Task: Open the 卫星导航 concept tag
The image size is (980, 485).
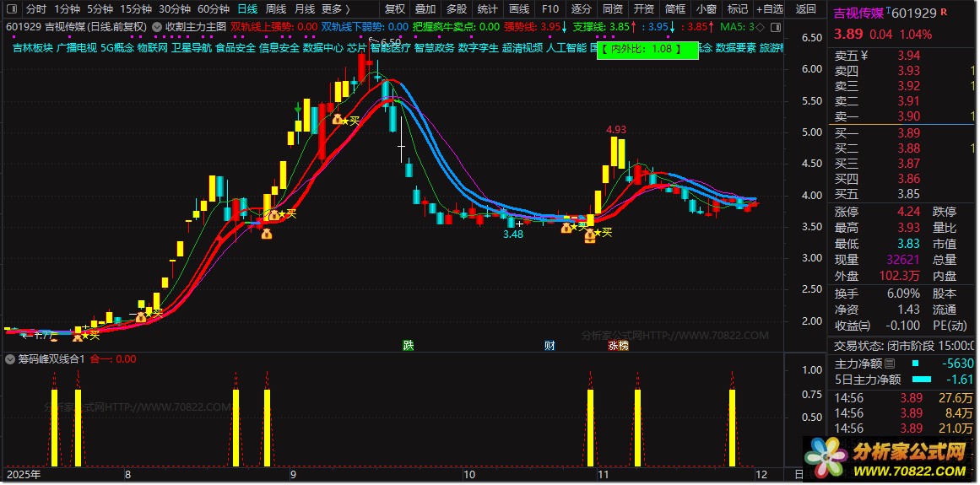Action: (192, 48)
